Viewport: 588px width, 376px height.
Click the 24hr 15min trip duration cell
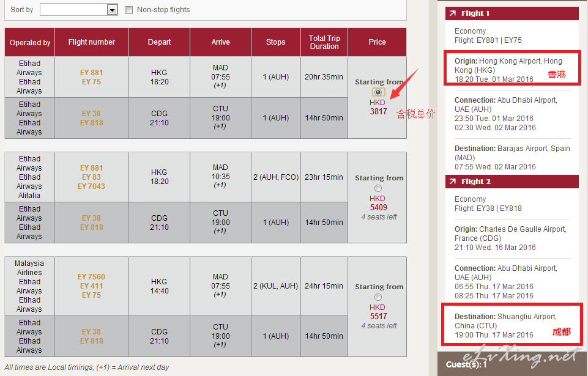tap(324, 286)
